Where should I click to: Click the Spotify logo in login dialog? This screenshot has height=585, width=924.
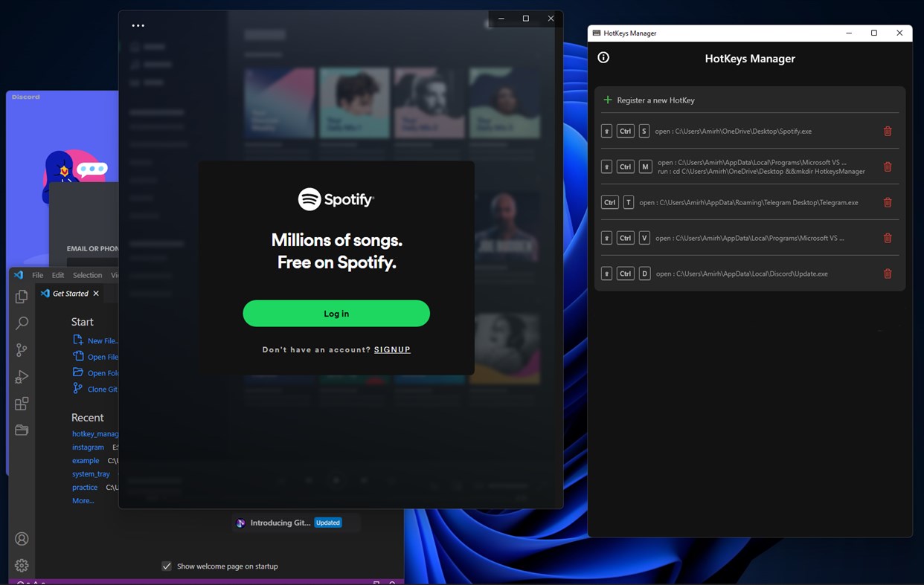pyautogui.click(x=336, y=199)
